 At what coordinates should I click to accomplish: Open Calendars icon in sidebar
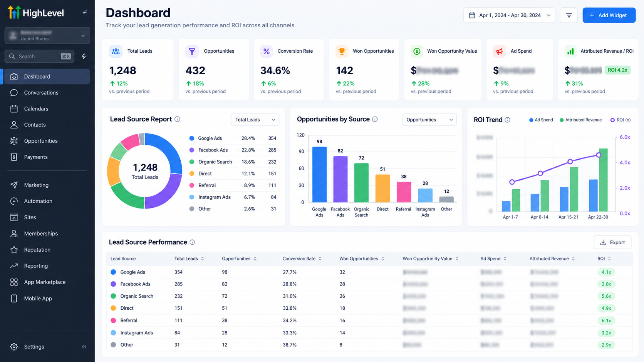pyautogui.click(x=14, y=109)
